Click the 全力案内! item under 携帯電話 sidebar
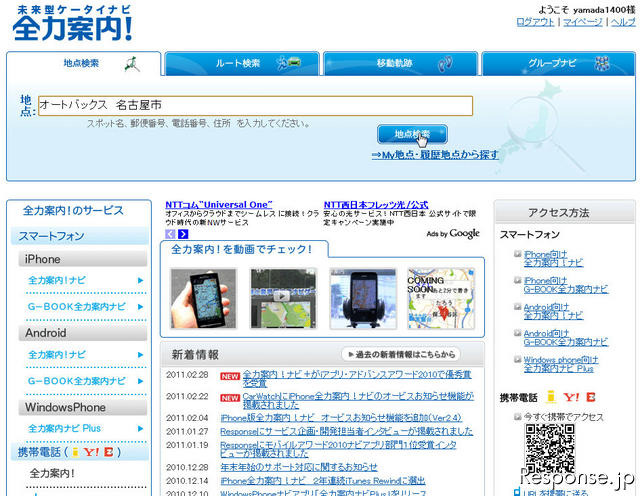The image size is (640, 496). point(52,473)
